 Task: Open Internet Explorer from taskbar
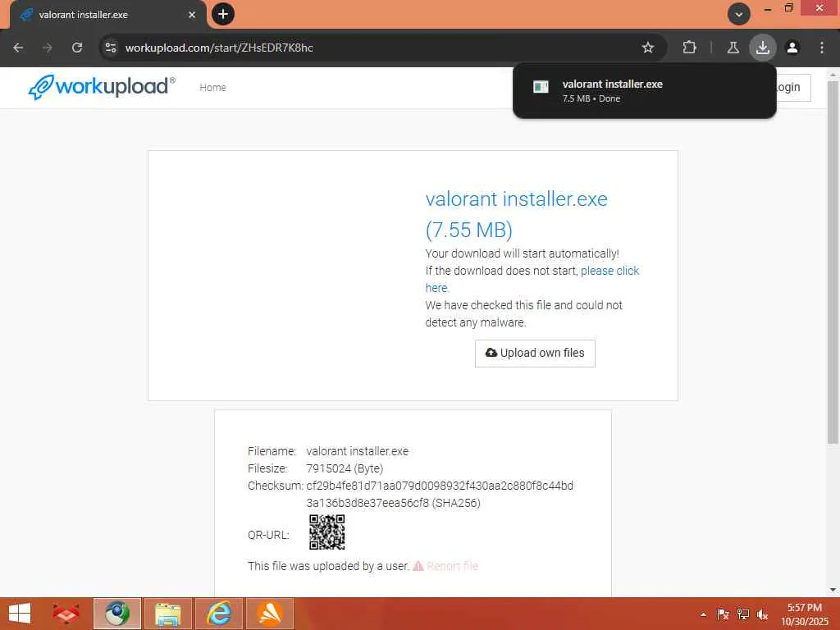pyautogui.click(x=218, y=614)
